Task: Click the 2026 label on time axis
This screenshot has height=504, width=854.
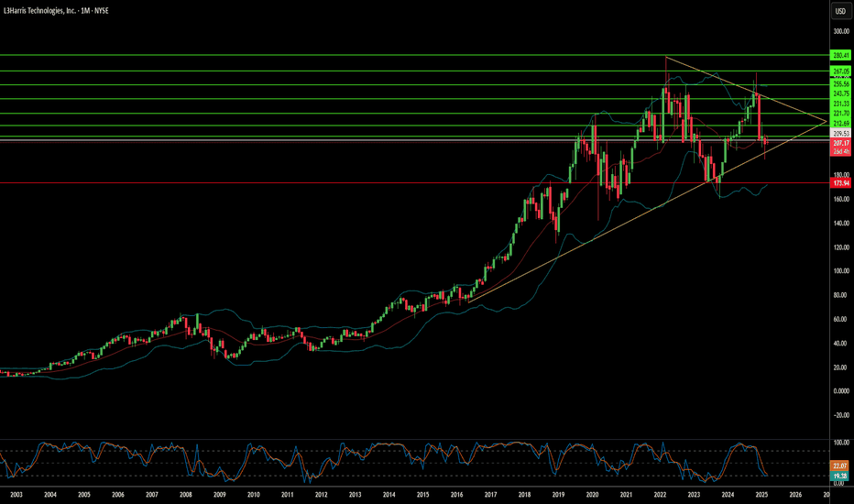Action: pyautogui.click(x=795, y=495)
